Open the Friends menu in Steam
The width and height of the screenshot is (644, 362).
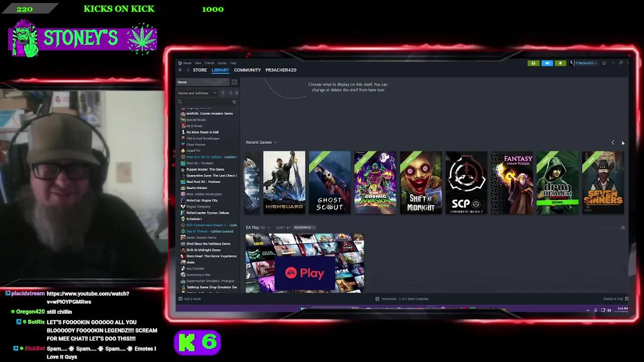[x=209, y=63]
